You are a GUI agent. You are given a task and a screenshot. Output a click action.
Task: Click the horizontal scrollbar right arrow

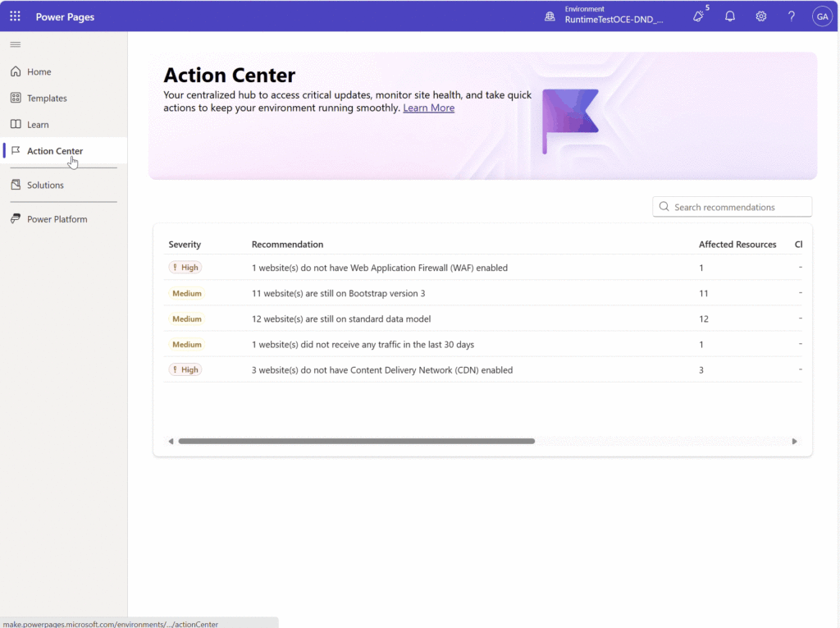[794, 442]
